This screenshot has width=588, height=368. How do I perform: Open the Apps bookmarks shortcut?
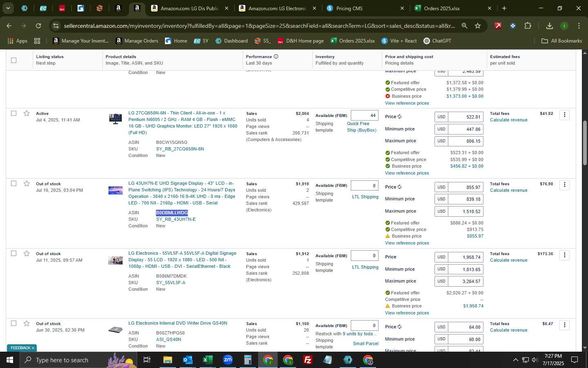pyautogui.click(x=18, y=41)
